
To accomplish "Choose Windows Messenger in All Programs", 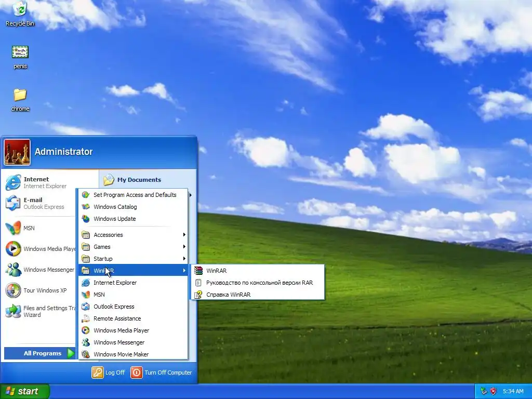I will tap(133, 342).
